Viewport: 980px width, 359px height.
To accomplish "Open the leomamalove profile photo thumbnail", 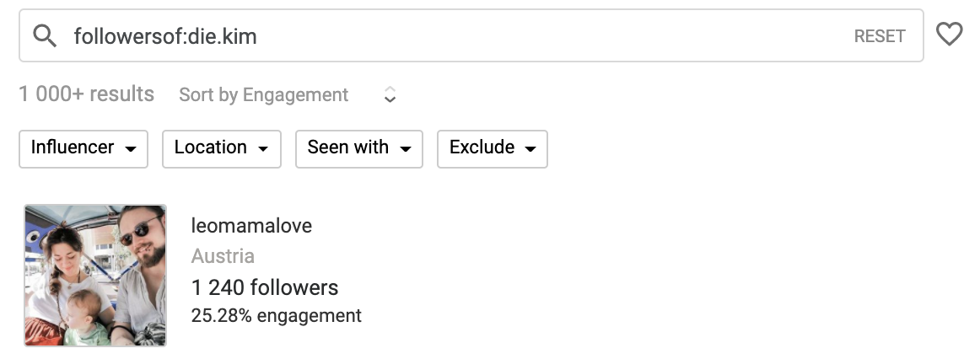I will click(95, 276).
